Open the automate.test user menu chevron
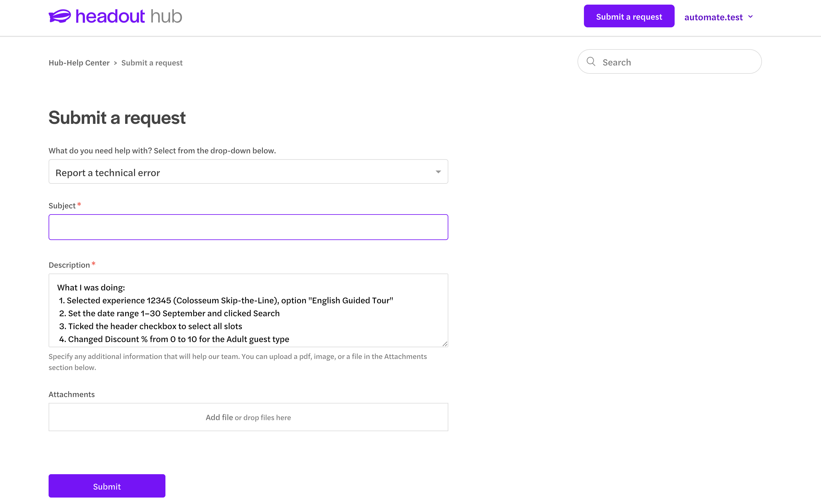 coord(750,17)
